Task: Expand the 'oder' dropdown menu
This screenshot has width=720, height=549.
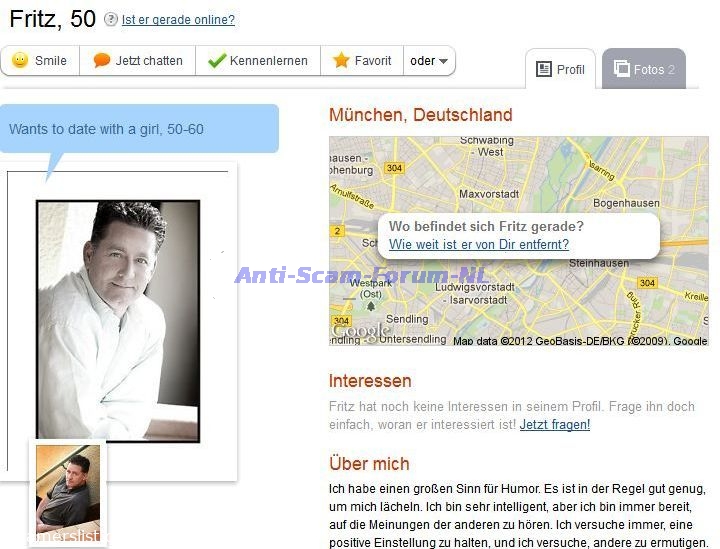Action: 430,61
